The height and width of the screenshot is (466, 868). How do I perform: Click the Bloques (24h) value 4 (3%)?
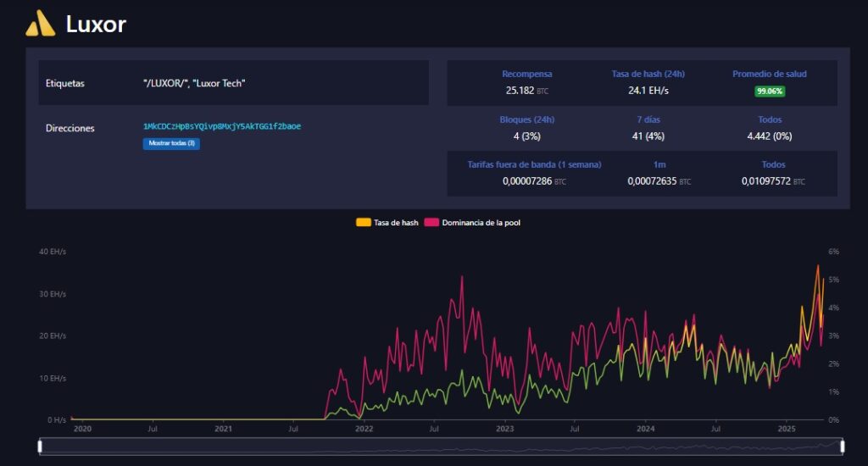(x=526, y=136)
